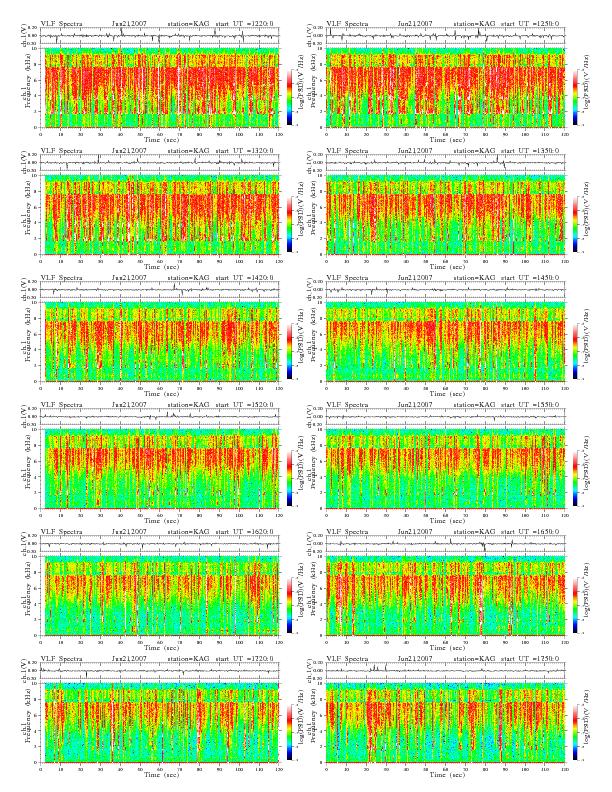This screenshot has width=612, height=792.
Task: Click the waveform trace of the 1420:0 panel
Action: click(160, 290)
